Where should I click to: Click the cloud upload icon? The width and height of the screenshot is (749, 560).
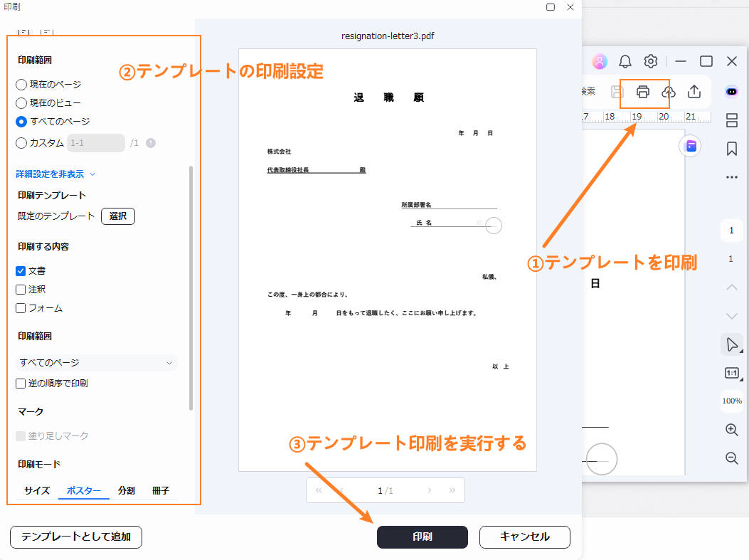[668, 92]
